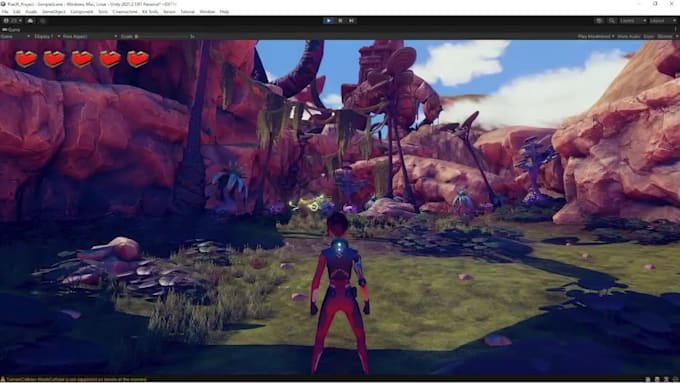Click the console warning icon in status bar

(x=3, y=379)
